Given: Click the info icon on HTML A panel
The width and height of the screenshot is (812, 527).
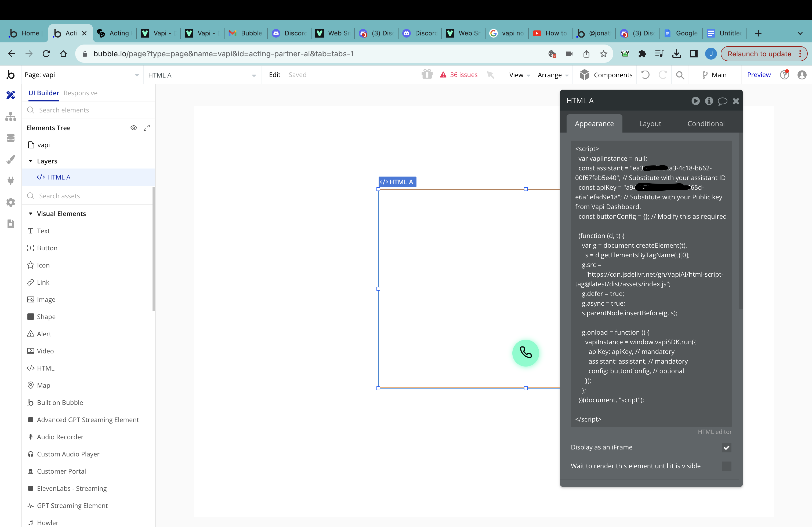Looking at the screenshot, I should (x=709, y=101).
